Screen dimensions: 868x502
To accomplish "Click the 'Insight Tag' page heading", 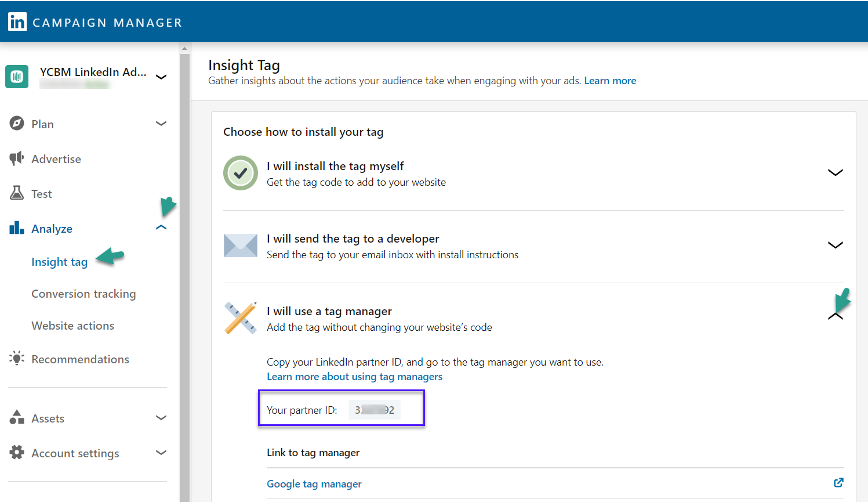I will pyautogui.click(x=244, y=65).
